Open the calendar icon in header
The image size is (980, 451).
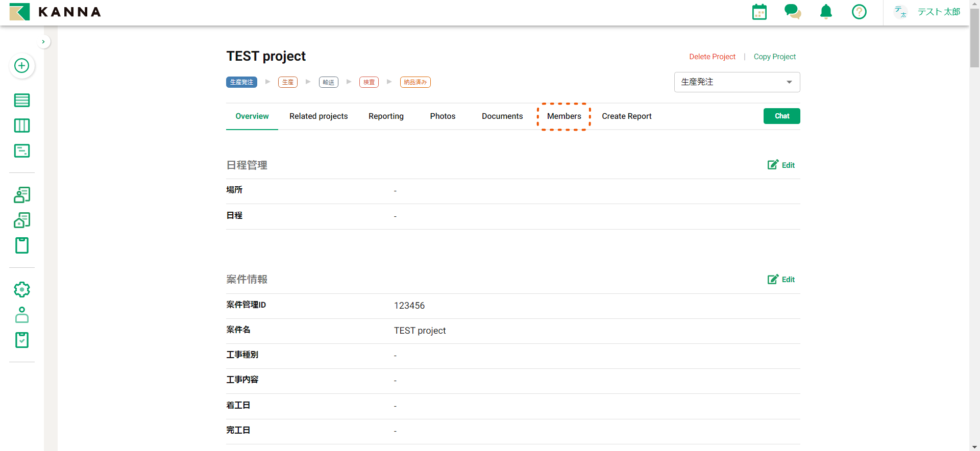pyautogui.click(x=759, y=12)
